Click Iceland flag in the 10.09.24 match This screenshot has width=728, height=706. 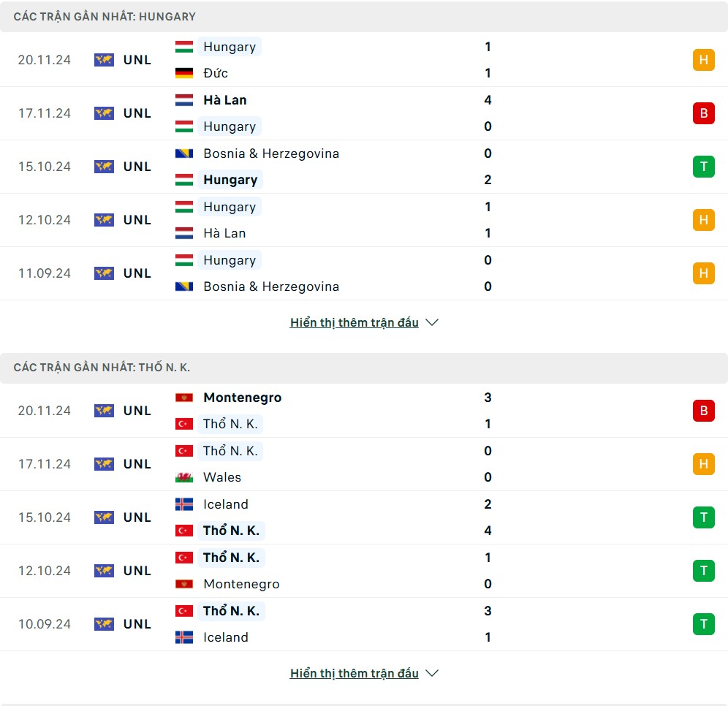[184, 638]
